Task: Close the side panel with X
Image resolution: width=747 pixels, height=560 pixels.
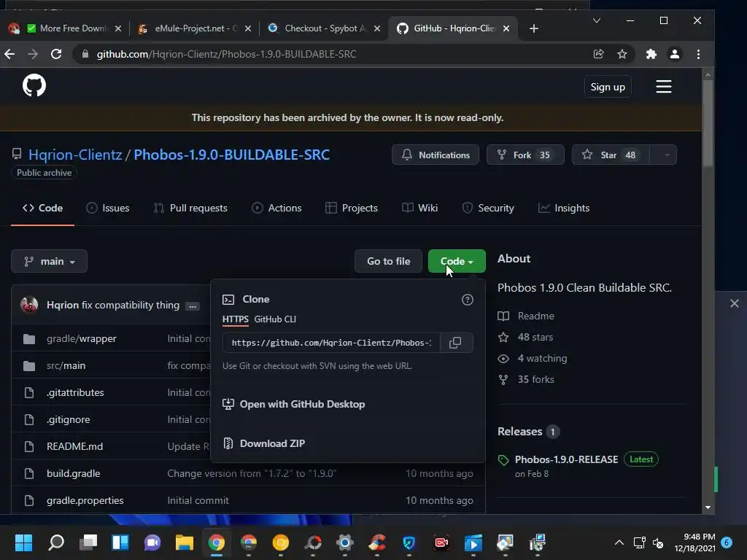Action: point(735,303)
